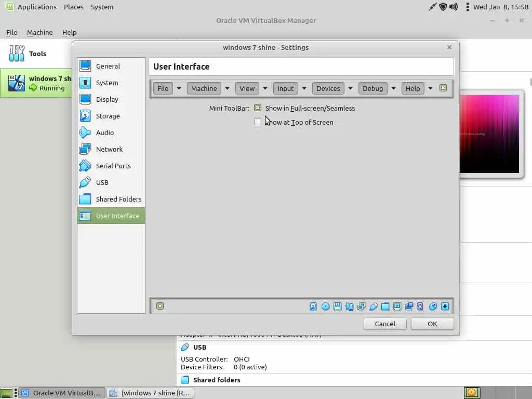Click the network status bar indicator

point(362,307)
